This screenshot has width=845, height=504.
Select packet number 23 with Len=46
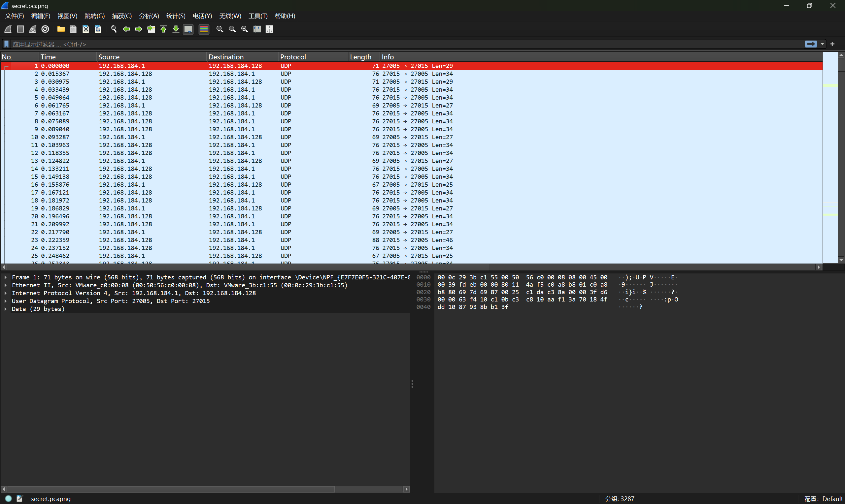412,240
